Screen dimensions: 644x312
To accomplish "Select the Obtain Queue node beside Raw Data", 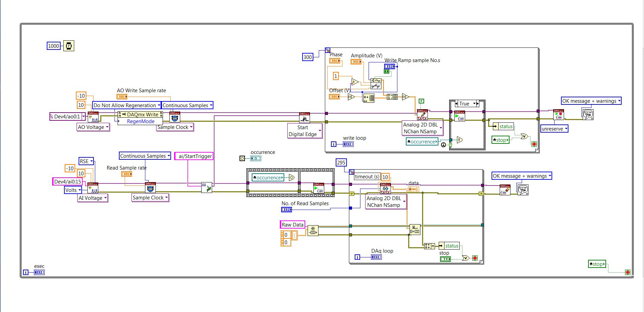I will (x=313, y=230).
